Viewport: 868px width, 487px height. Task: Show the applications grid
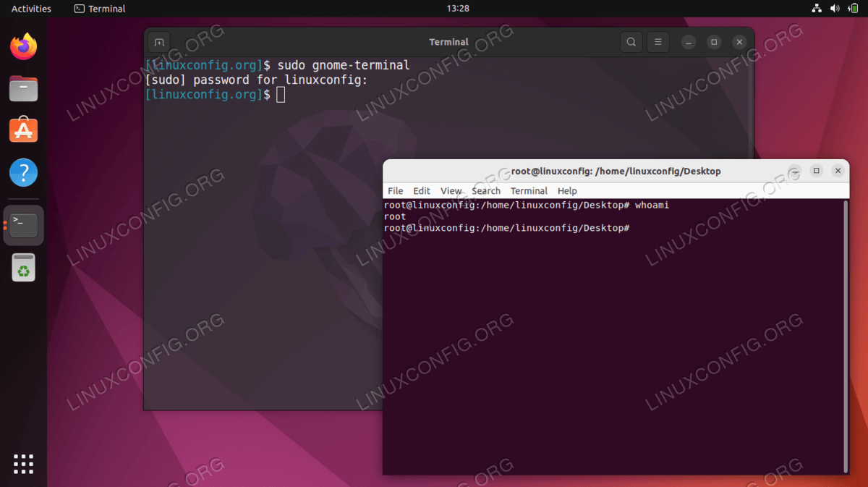(23, 464)
